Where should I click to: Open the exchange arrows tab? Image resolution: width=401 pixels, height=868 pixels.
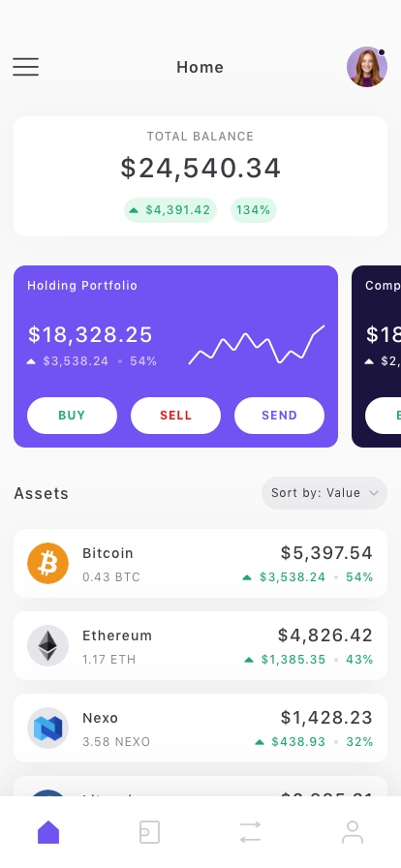[x=250, y=832]
